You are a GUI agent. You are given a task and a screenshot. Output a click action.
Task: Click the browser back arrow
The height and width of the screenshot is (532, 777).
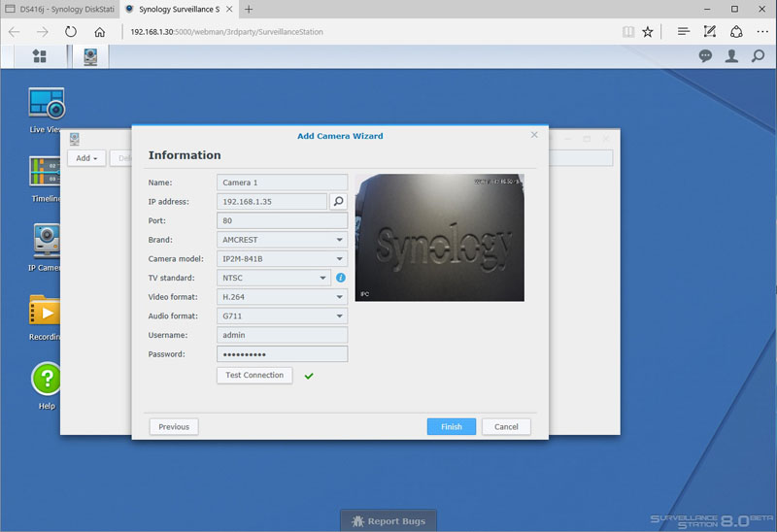15,32
